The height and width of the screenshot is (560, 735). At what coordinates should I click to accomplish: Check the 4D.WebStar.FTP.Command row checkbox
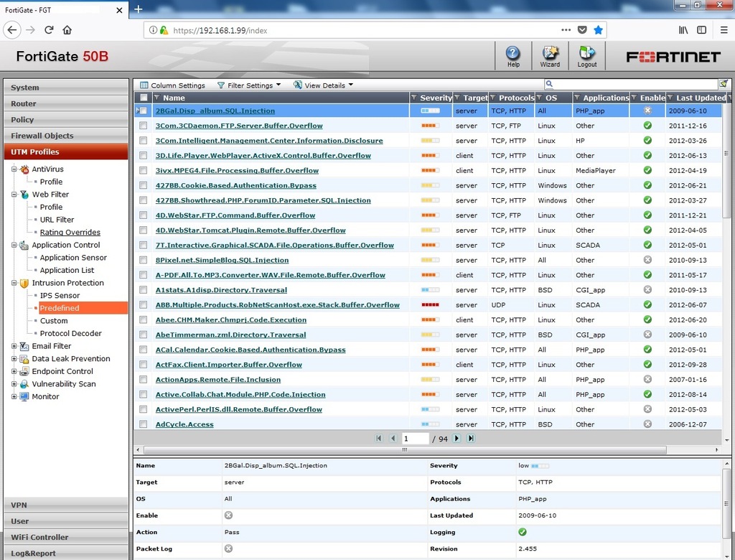[143, 215]
